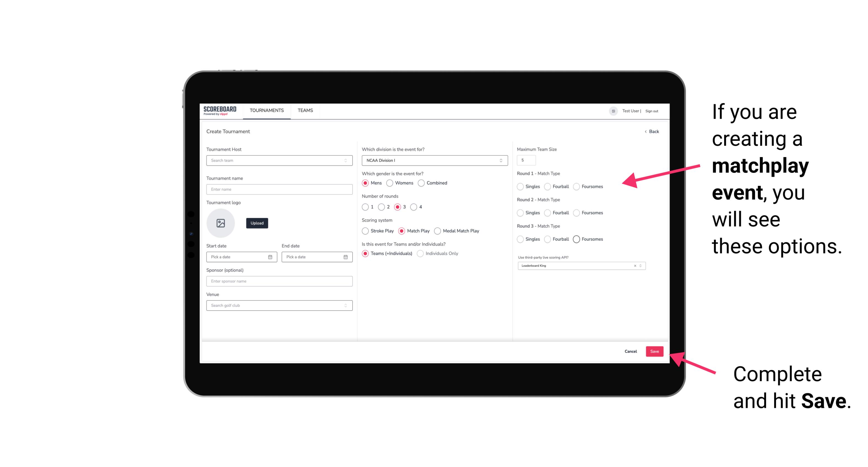The image size is (868, 467).
Task: Click the Start date calendar icon
Action: (270, 257)
